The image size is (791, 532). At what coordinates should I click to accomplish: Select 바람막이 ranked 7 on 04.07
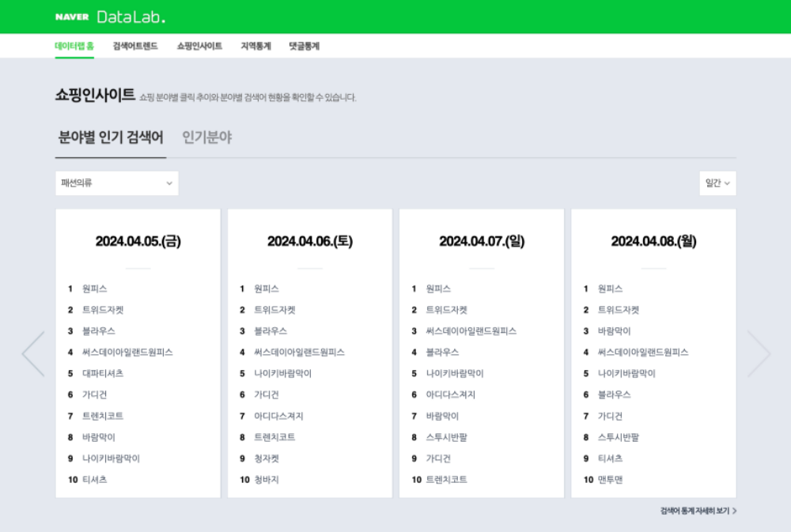(442, 416)
